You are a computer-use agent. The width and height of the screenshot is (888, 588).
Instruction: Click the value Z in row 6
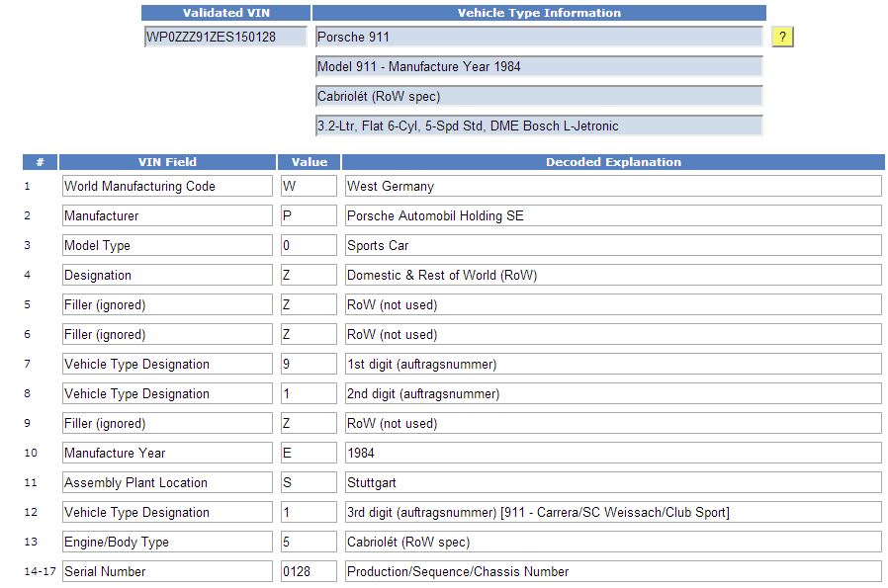[309, 334]
